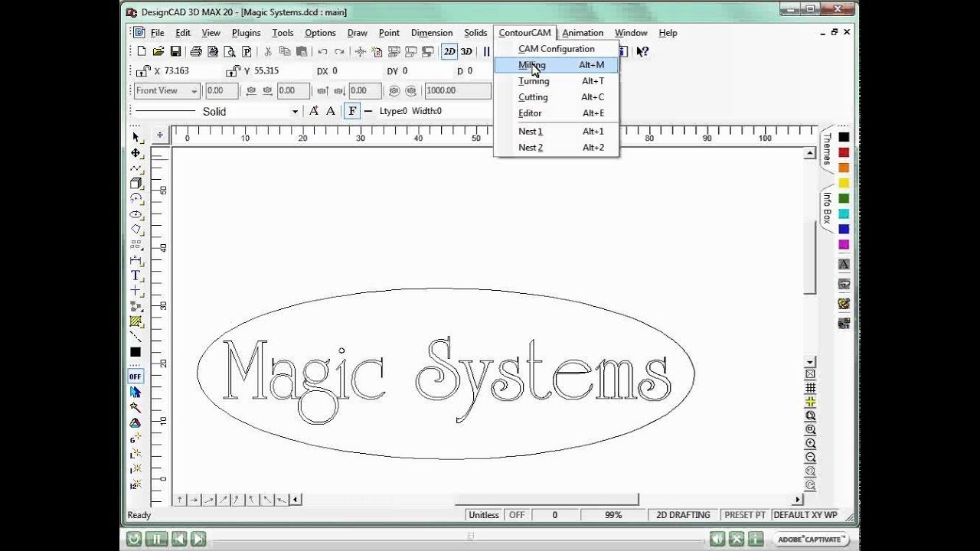Click the Copy icon in the toolbar
980x551 pixels.
point(285,51)
